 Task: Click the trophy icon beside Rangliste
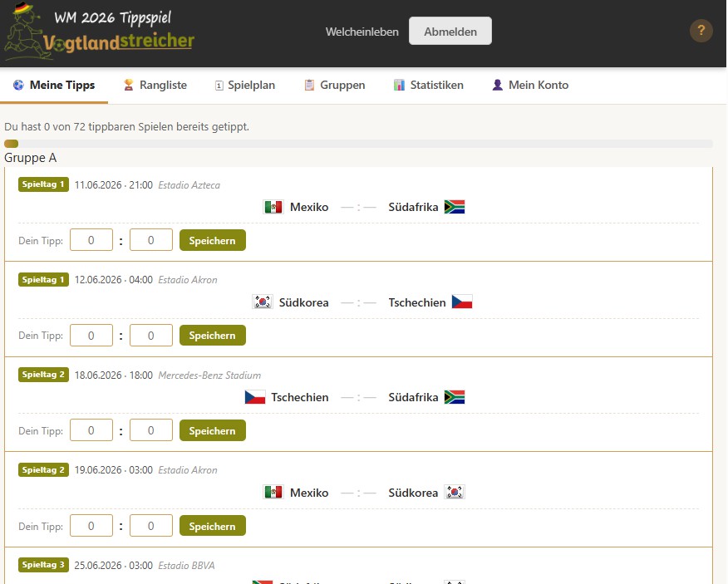pos(129,85)
